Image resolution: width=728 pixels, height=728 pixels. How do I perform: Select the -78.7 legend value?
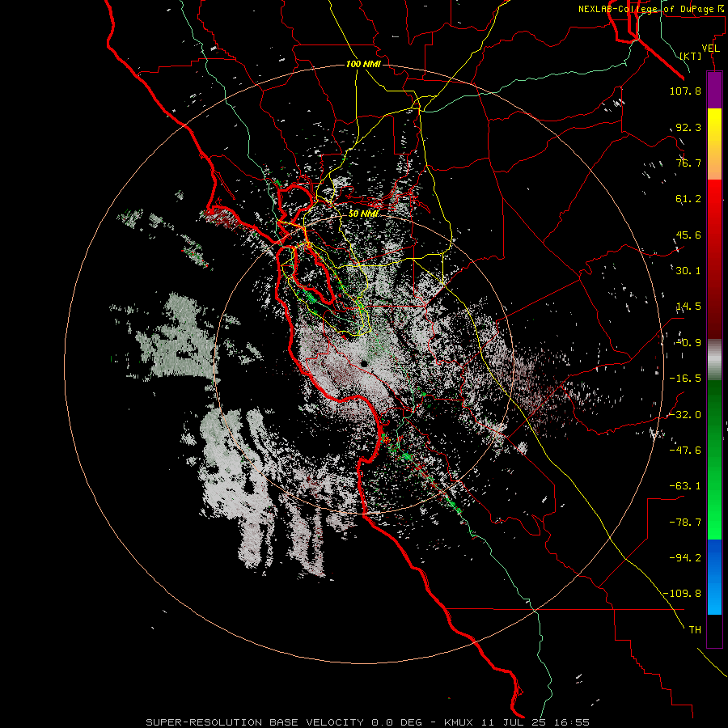click(685, 523)
